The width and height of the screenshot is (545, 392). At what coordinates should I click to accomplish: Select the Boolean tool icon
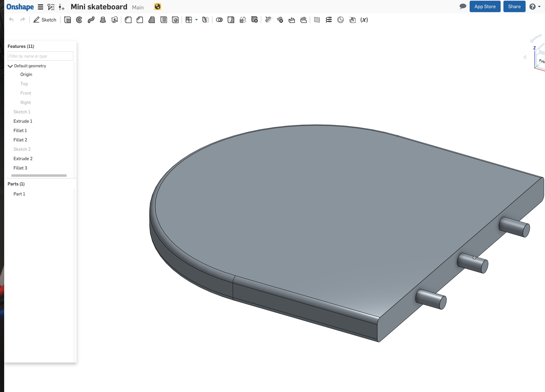click(x=220, y=20)
